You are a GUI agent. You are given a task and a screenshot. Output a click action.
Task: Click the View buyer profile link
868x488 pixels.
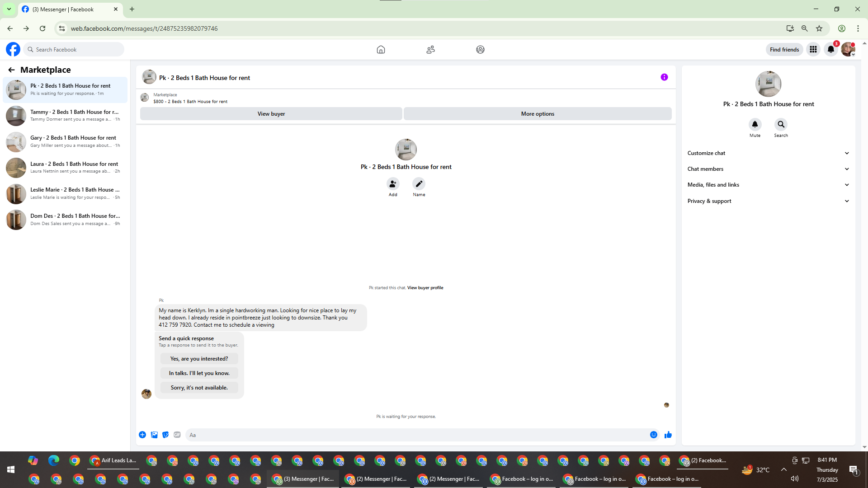(425, 288)
